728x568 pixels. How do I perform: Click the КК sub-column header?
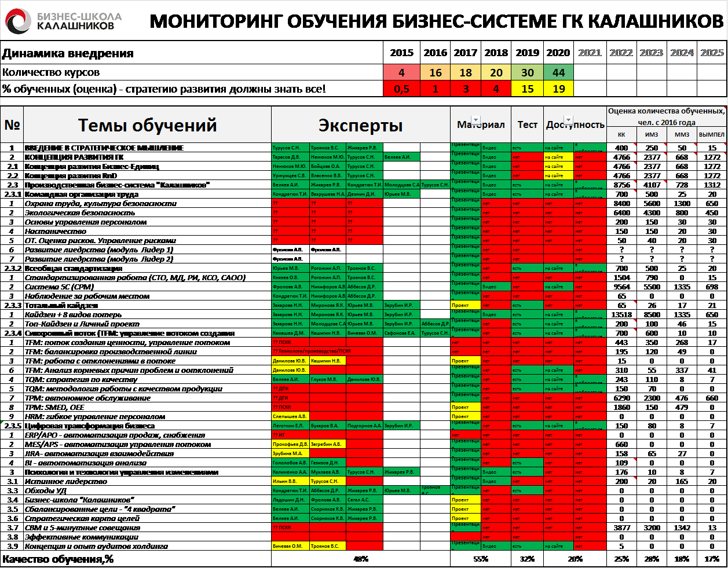621,134
